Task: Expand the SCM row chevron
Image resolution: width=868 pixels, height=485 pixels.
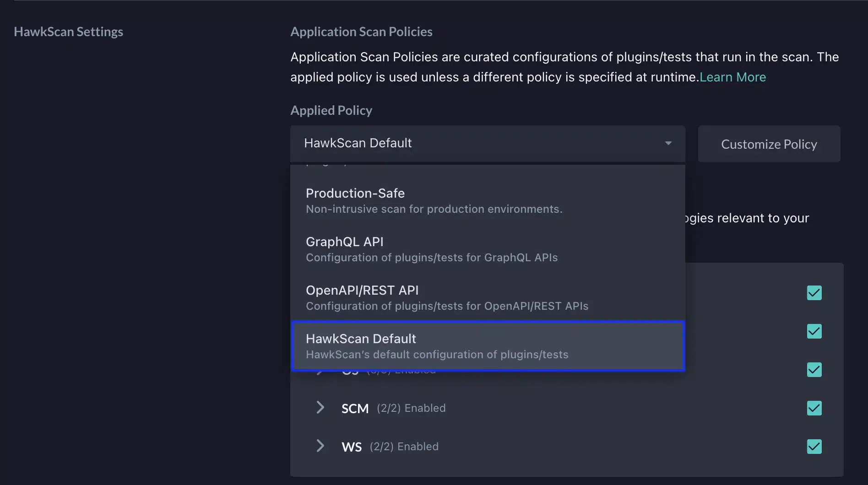Action: click(x=320, y=407)
